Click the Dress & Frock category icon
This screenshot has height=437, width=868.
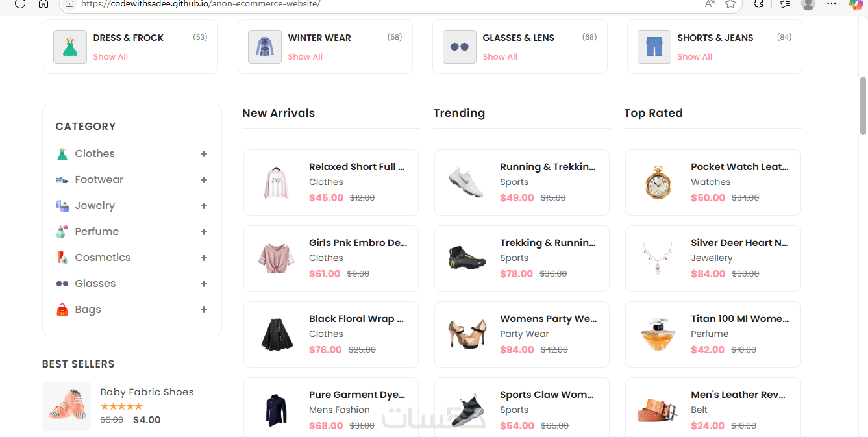point(70,47)
